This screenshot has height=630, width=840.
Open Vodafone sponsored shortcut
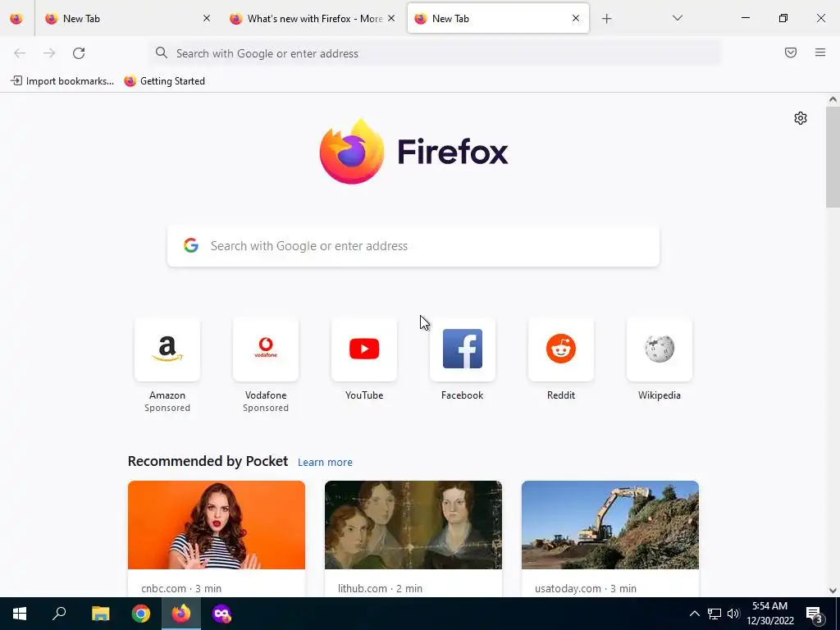[266, 365]
